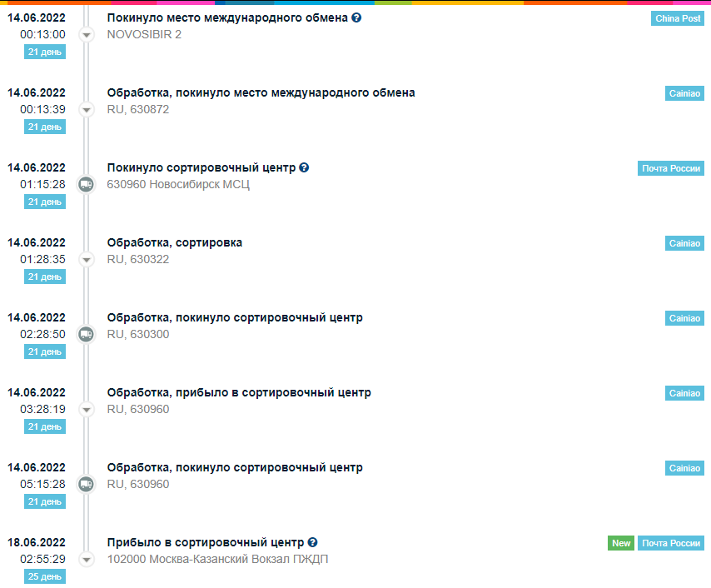Click truck icon at the 05:15:28 event
Image resolution: width=711 pixels, height=588 pixels.
(x=86, y=485)
